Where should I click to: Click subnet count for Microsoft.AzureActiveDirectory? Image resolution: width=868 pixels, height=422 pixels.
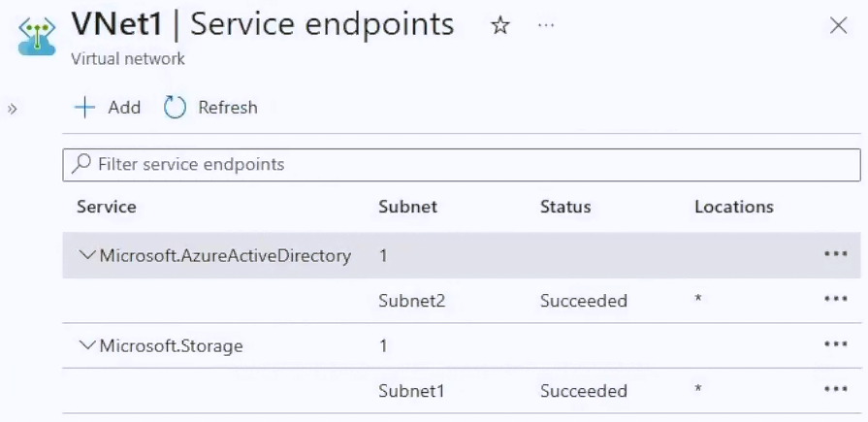coord(383,256)
